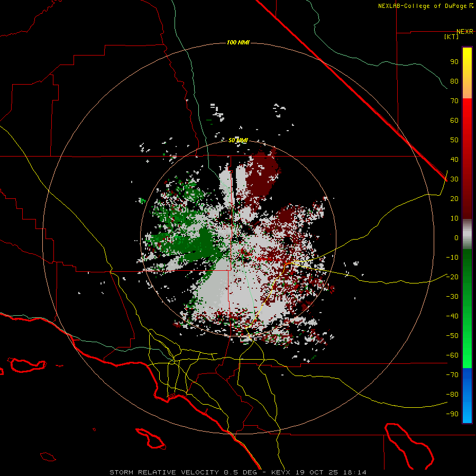Select the 100 NMI range ring label
This screenshot has height=476, width=476.
pyautogui.click(x=238, y=42)
